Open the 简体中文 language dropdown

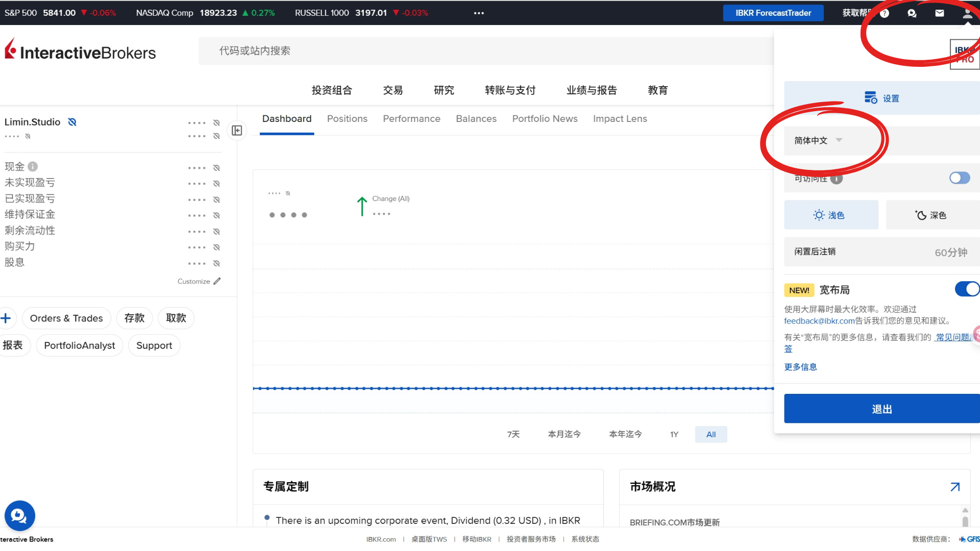click(818, 140)
